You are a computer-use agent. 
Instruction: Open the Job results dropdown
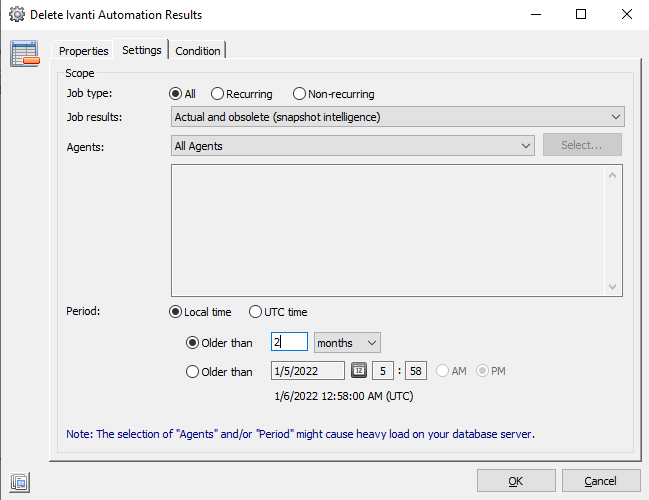(x=397, y=117)
